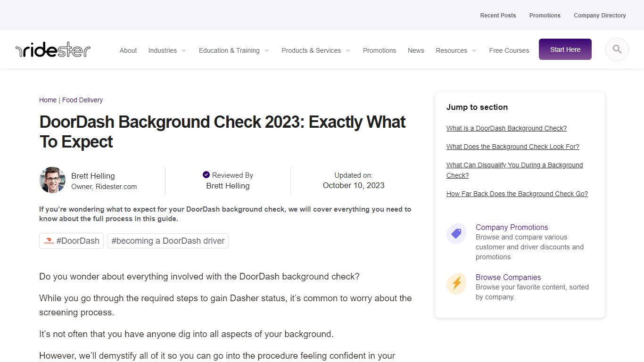Expand the Resources dropdown arrow
The height and width of the screenshot is (362, 644).
[x=474, y=50]
